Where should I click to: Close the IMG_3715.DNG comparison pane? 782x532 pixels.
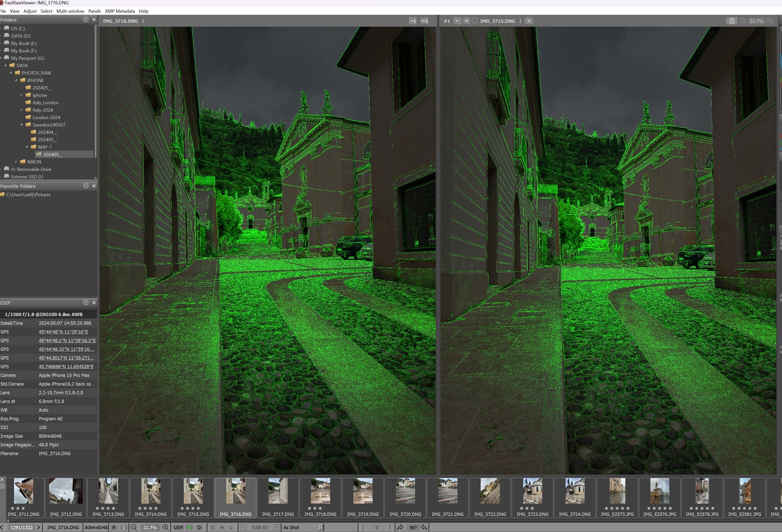coord(529,21)
